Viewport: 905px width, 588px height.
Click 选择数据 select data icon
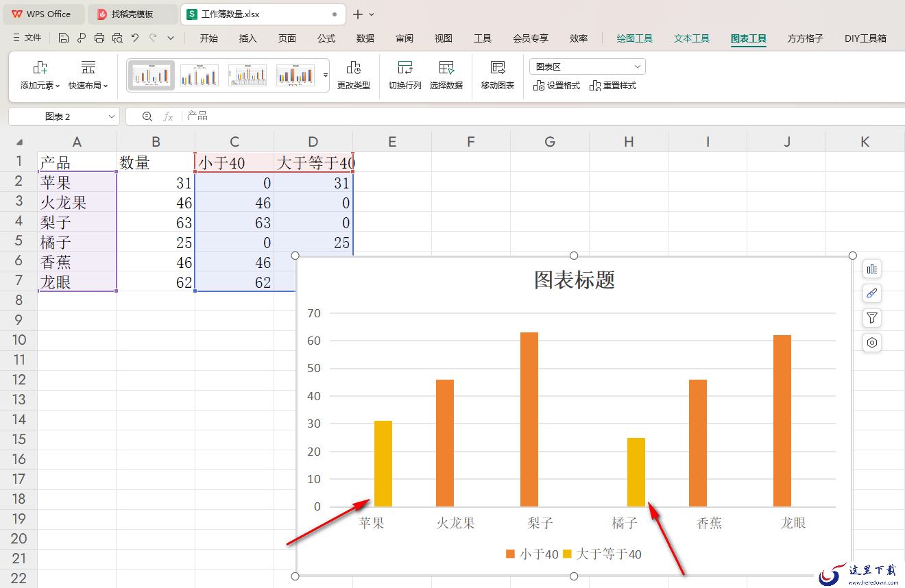pyautogui.click(x=446, y=75)
